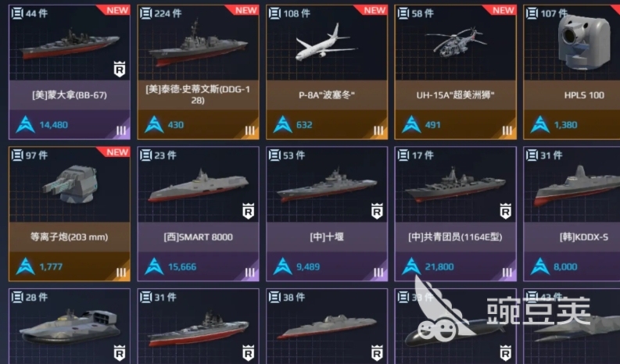The height and width of the screenshot is (364, 620).
Task: Click the [韩]KDDX-S name label
Action: tap(583, 237)
